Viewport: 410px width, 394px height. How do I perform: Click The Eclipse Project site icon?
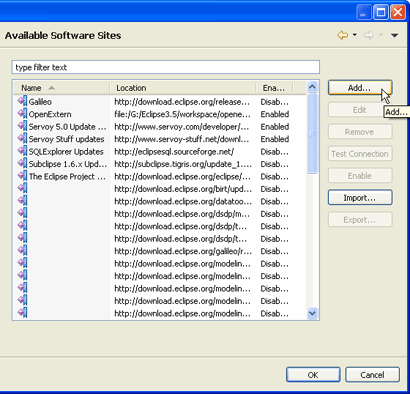pos(22,176)
